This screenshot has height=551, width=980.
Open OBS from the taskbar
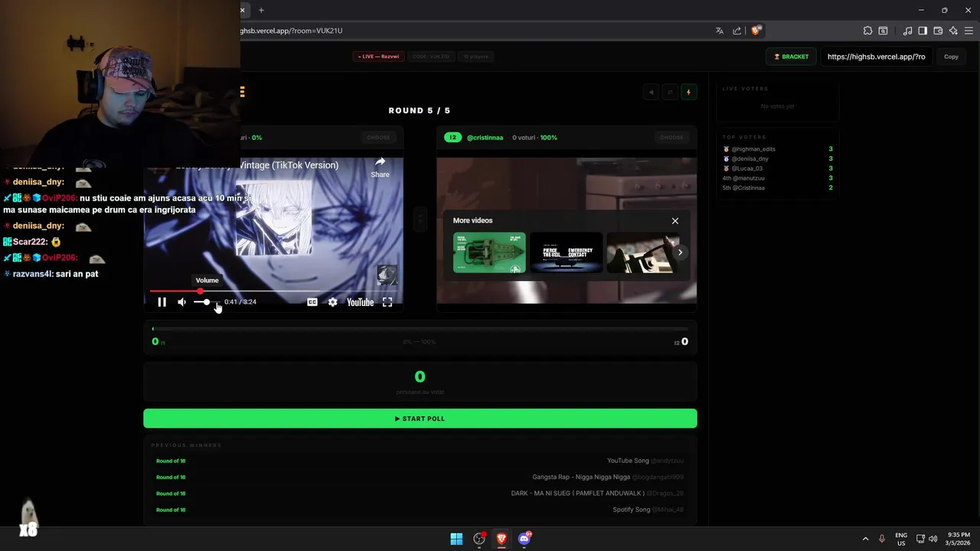(x=479, y=539)
